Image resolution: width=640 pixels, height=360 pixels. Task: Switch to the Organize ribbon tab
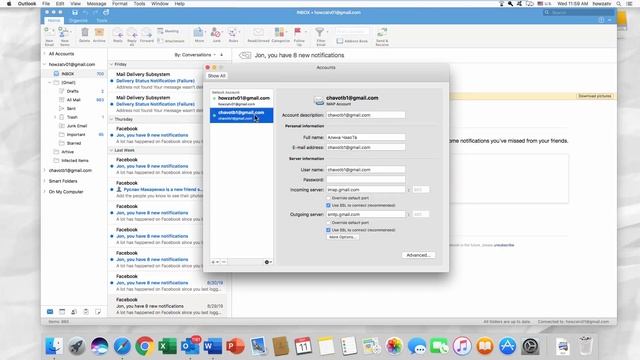coord(78,20)
